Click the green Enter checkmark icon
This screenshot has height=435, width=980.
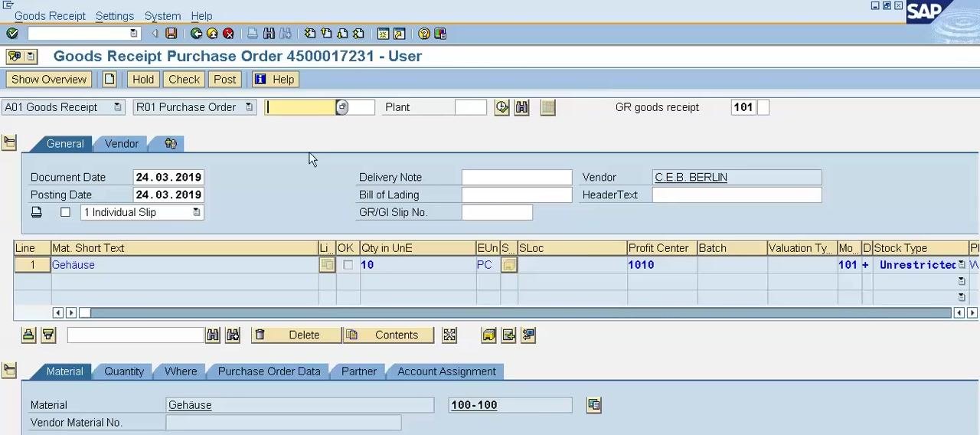pos(11,34)
